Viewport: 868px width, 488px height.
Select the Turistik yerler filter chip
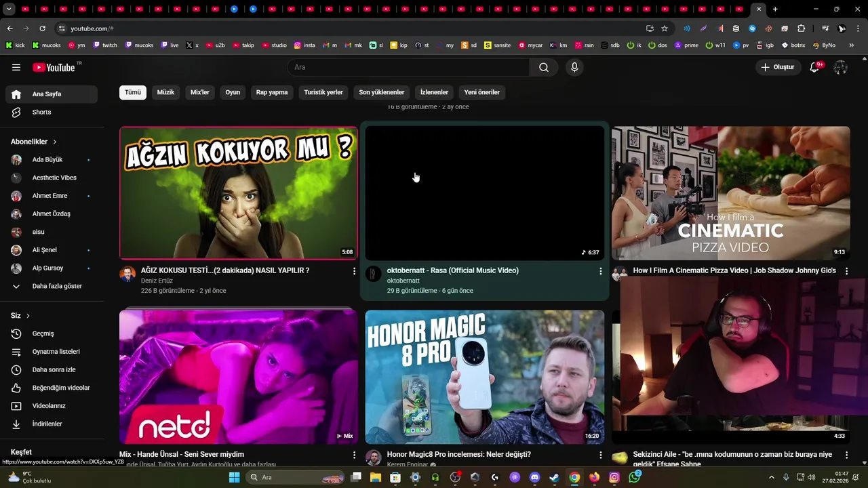[323, 92]
